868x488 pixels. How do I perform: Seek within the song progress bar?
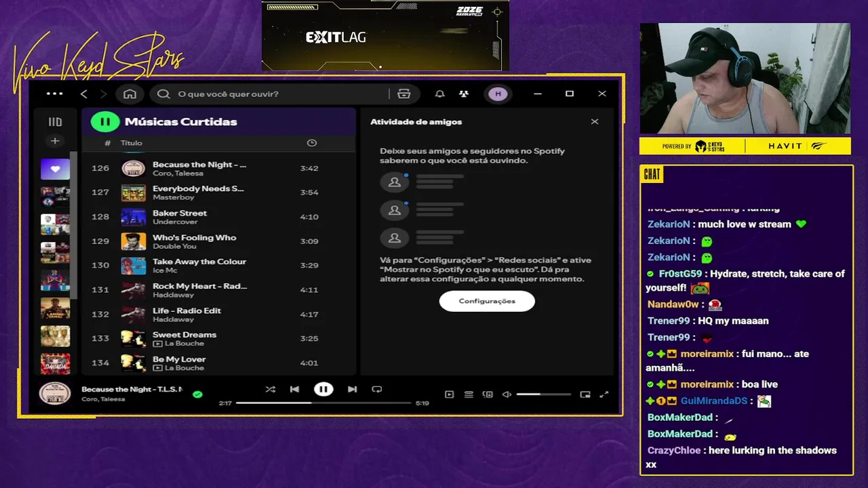[x=323, y=403]
